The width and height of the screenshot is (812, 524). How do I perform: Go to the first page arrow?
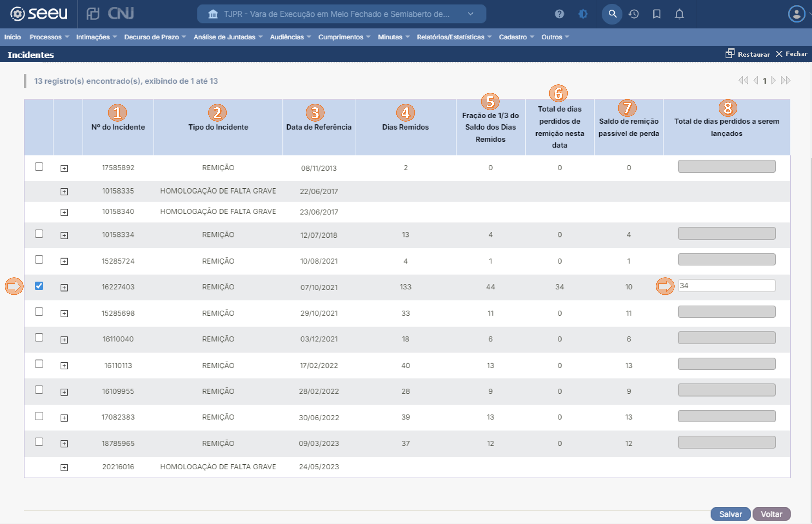point(743,81)
